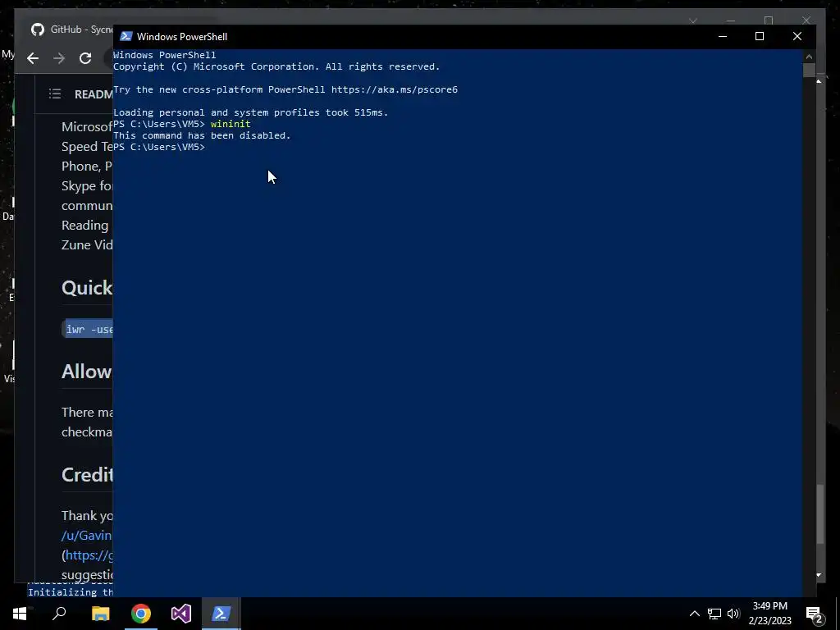Switch to Google Chrome in the taskbar
Image resolution: width=840 pixels, height=630 pixels.
click(x=141, y=614)
